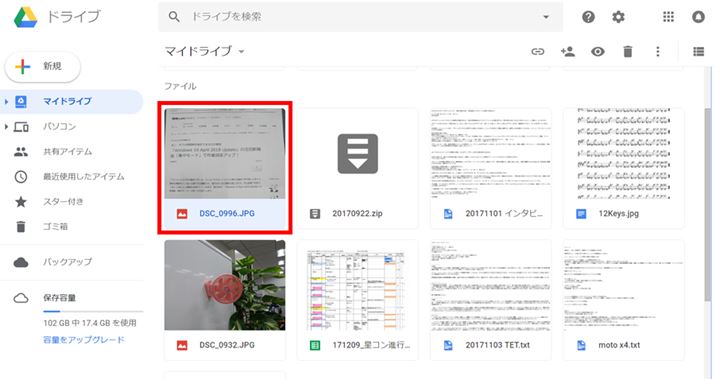Switch to list view icon
Screen dimensions: 715x379
(698, 52)
